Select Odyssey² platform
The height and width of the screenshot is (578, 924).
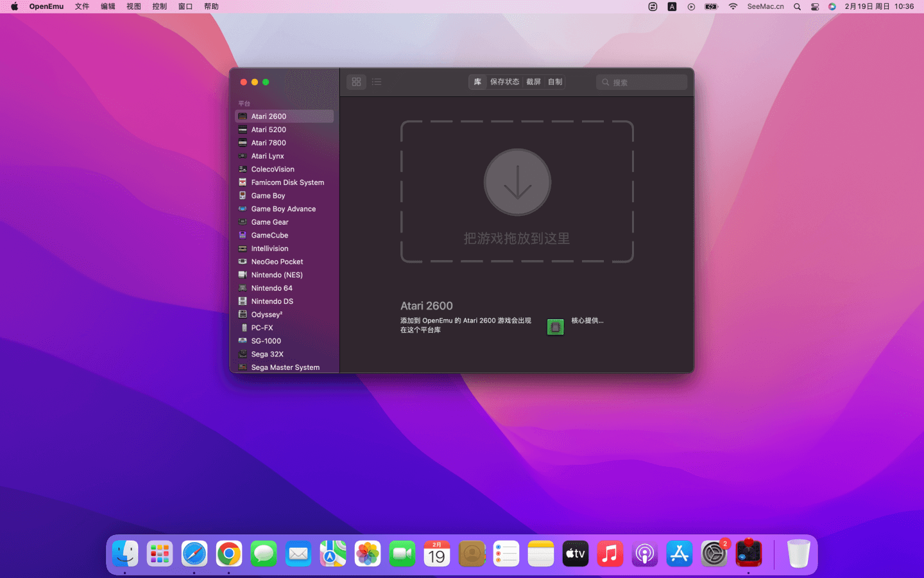tap(284, 315)
